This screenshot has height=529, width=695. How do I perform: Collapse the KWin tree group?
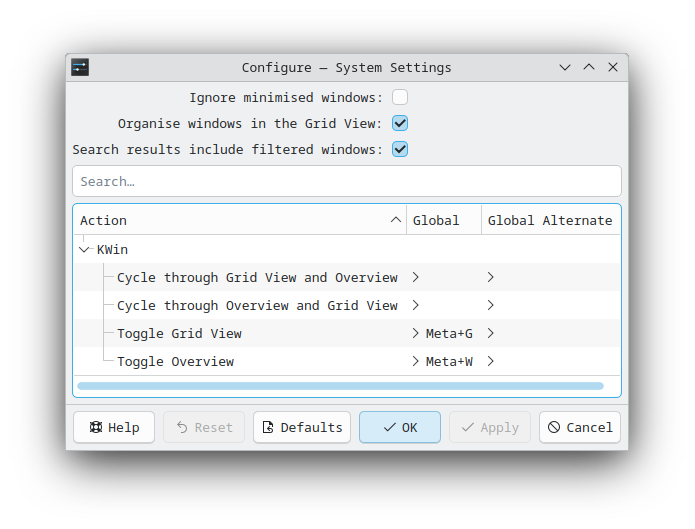(84, 250)
